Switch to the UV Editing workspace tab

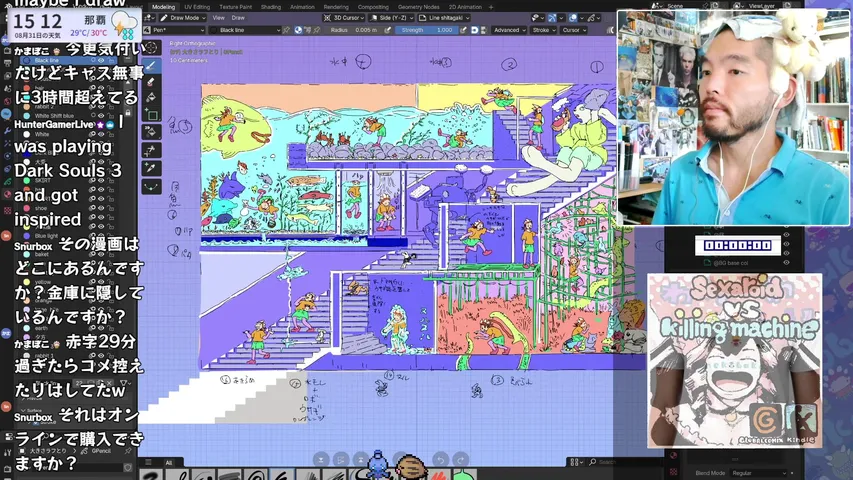197,7
